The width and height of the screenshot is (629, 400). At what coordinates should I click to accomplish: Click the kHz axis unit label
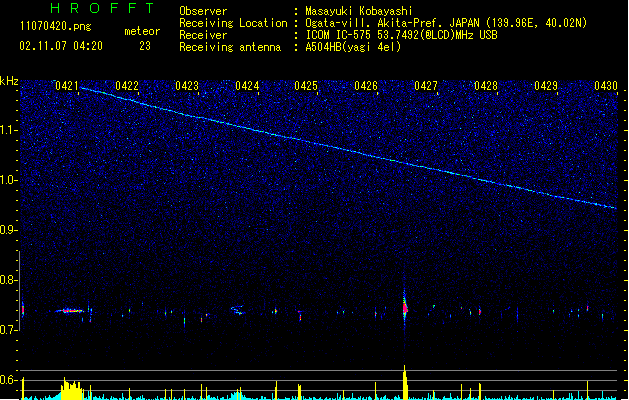point(9,81)
